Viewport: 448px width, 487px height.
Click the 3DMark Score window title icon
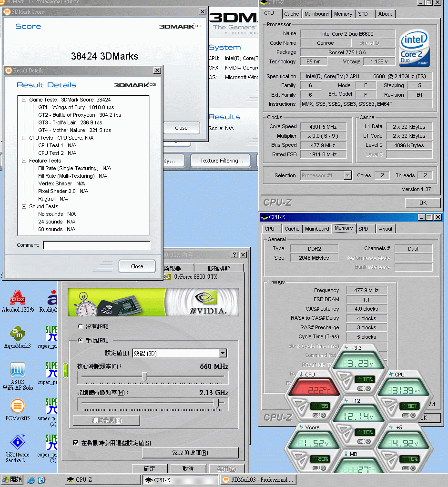tap(7, 12)
